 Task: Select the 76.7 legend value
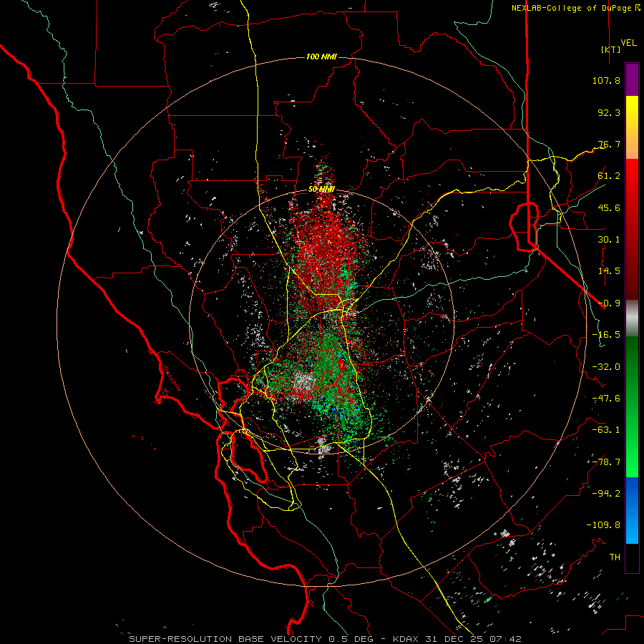pos(609,144)
